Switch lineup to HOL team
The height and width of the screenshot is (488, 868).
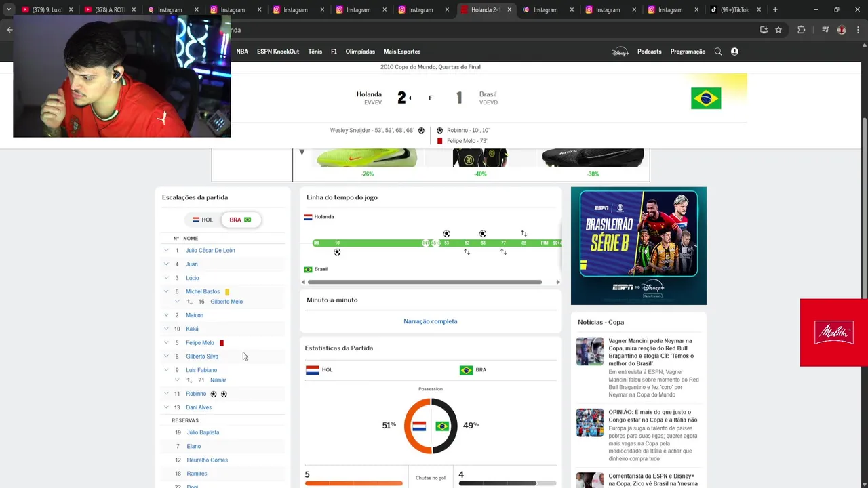[x=203, y=220]
